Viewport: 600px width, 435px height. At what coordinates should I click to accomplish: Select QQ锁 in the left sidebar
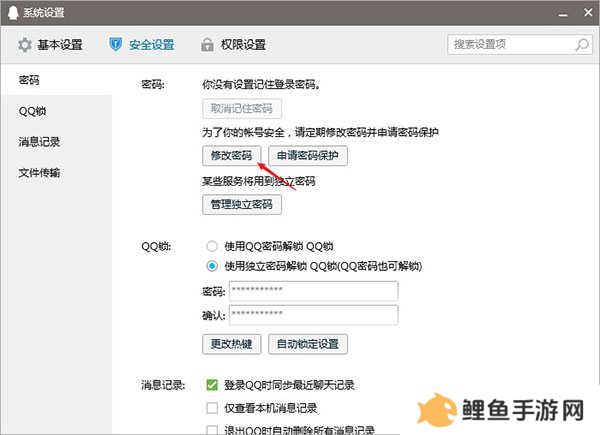click(56, 111)
